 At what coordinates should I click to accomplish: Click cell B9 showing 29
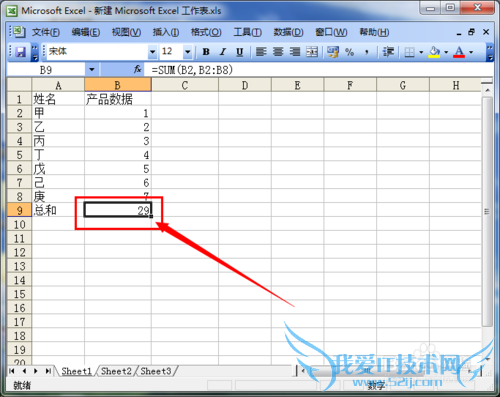coord(118,210)
